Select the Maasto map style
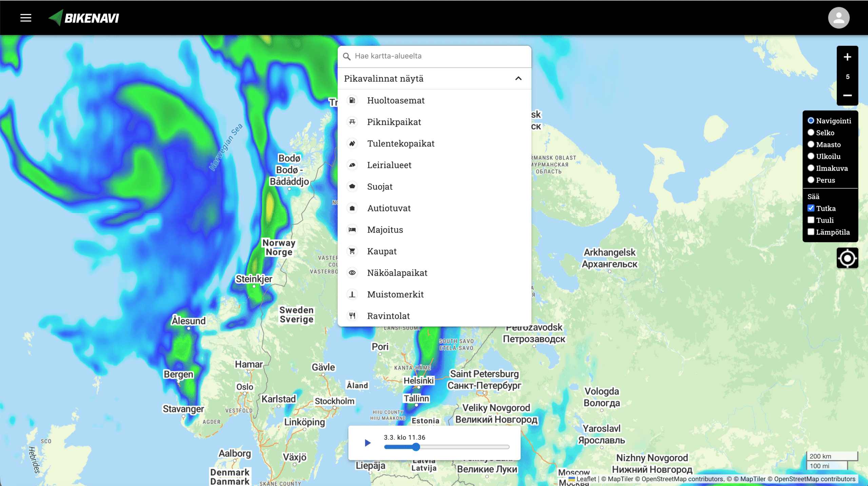The image size is (868, 486). [x=811, y=145]
